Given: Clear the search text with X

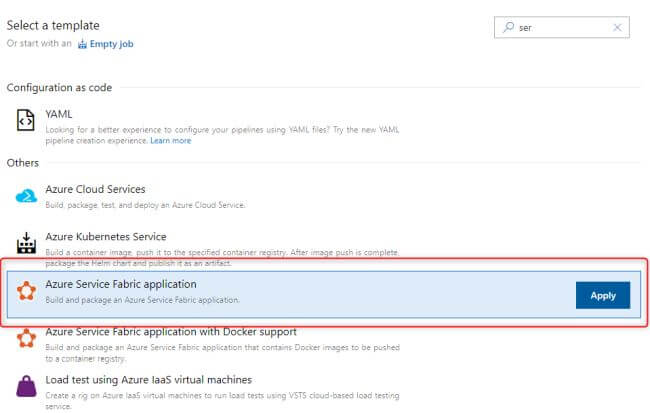Looking at the screenshot, I should coord(617,27).
